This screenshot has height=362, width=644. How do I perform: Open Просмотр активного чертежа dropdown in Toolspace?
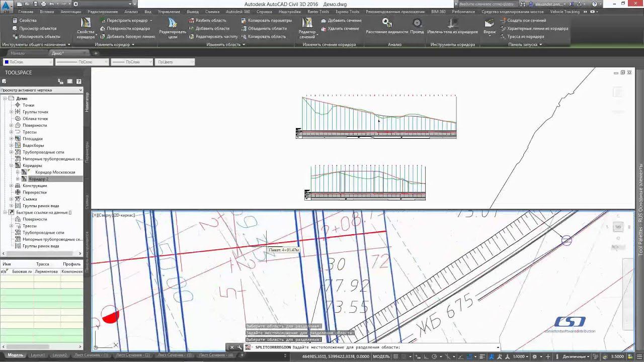point(41,90)
